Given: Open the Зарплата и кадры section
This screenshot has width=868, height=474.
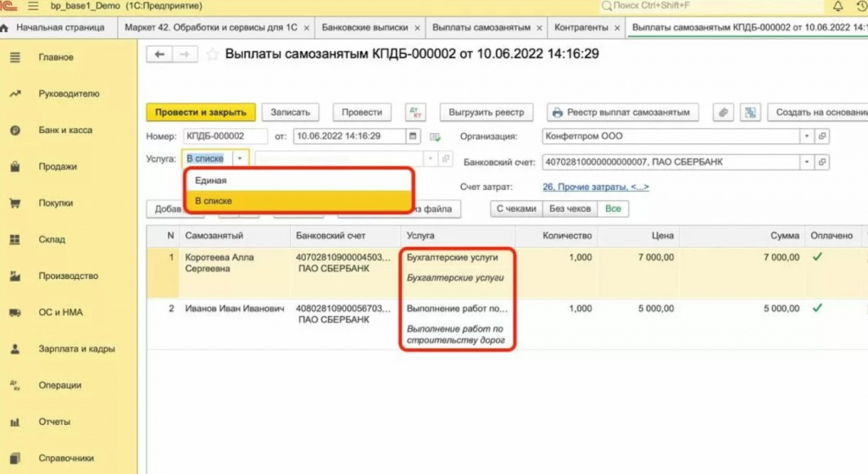Looking at the screenshot, I should click(x=76, y=349).
